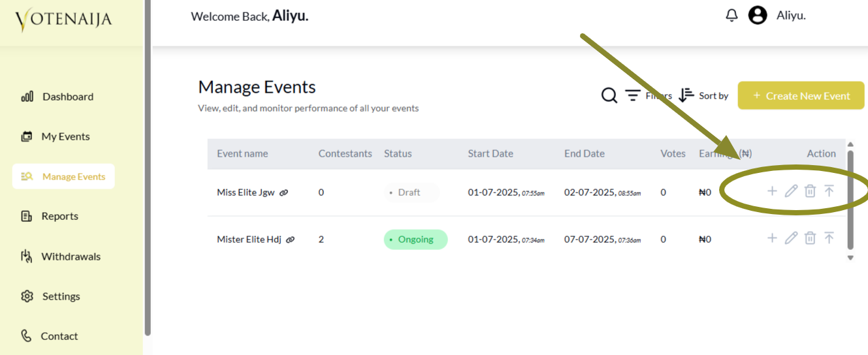Delete the Miss Elite Jgw event
868x355 pixels.
click(810, 191)
